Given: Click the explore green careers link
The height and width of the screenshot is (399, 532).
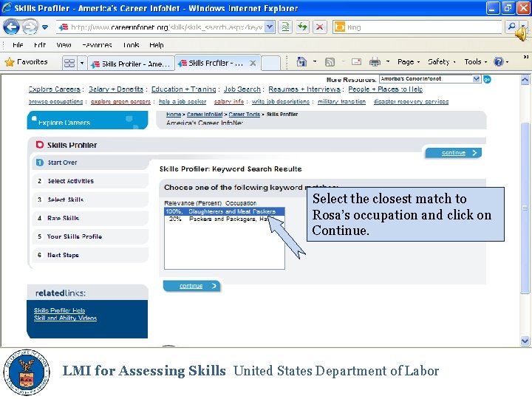Looking at the screenshot, I should click(x=120, y=101).
